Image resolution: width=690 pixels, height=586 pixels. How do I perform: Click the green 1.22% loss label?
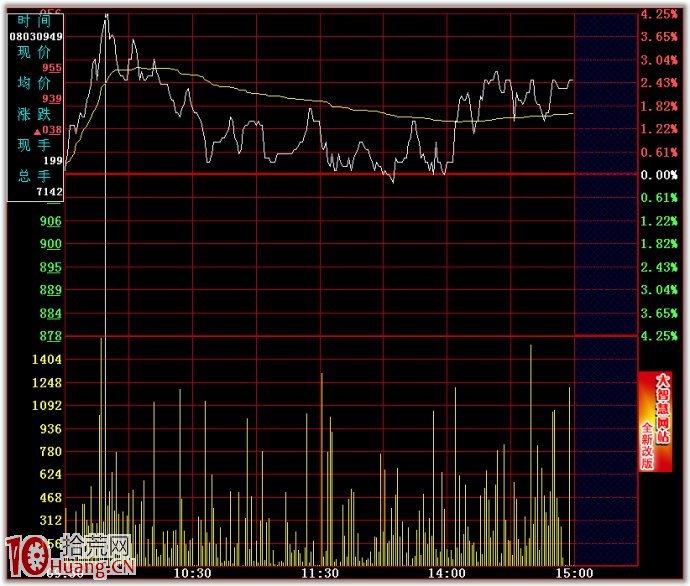[659, 221]
